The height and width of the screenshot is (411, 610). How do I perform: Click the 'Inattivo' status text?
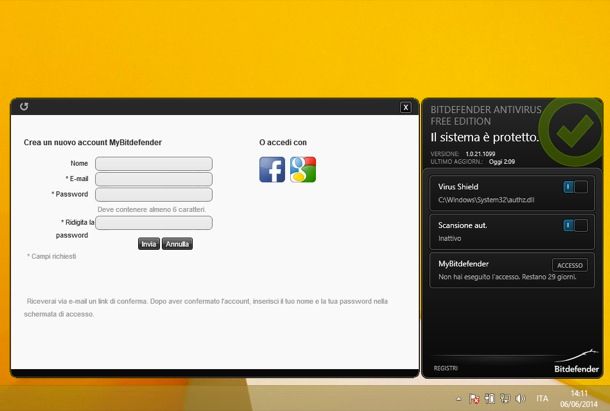[x=450, y=239]
